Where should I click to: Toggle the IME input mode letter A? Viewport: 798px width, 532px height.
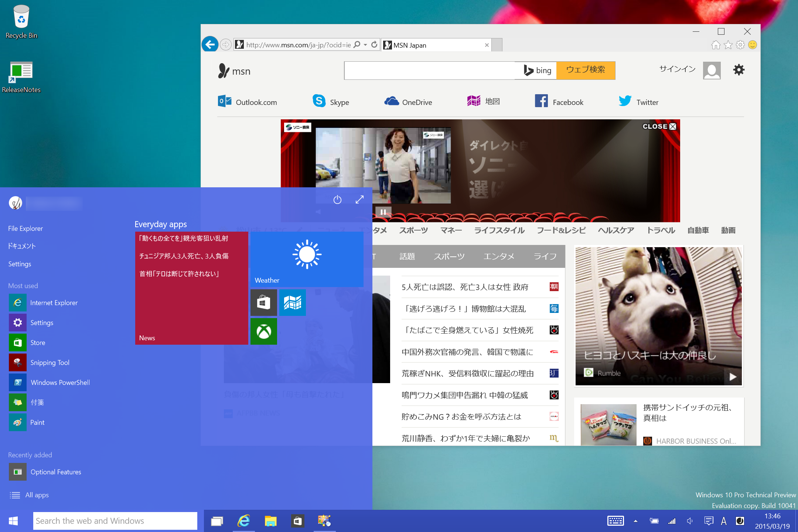click(723, 521)
